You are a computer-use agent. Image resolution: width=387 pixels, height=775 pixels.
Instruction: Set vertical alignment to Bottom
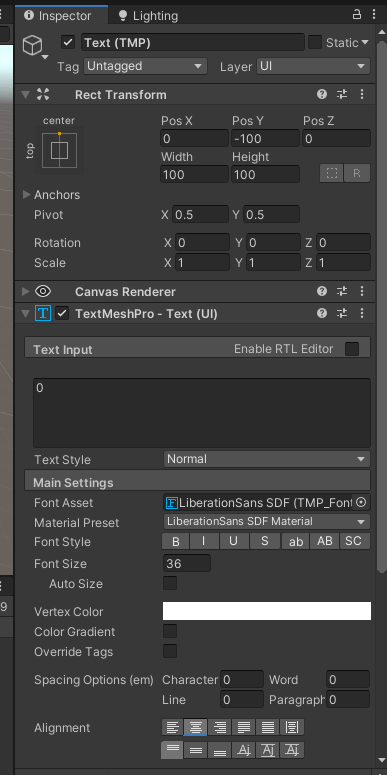coord(219,750)
